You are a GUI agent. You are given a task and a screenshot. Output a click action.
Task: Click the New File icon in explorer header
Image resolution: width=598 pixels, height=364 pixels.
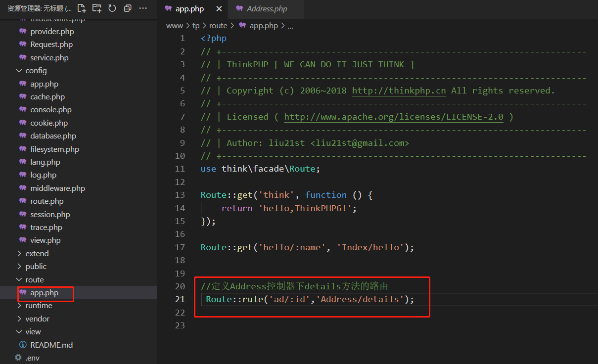(82, 8)
